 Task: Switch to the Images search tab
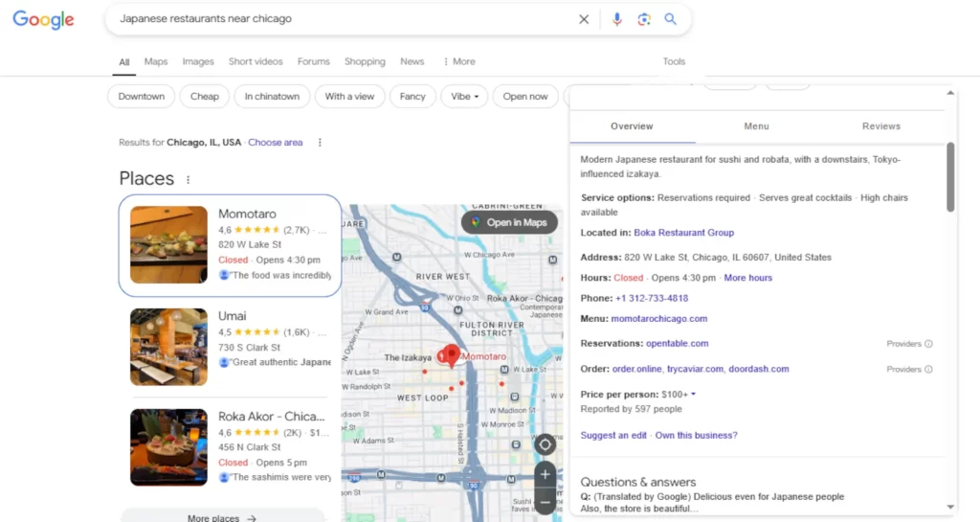[x=198, y=61]
